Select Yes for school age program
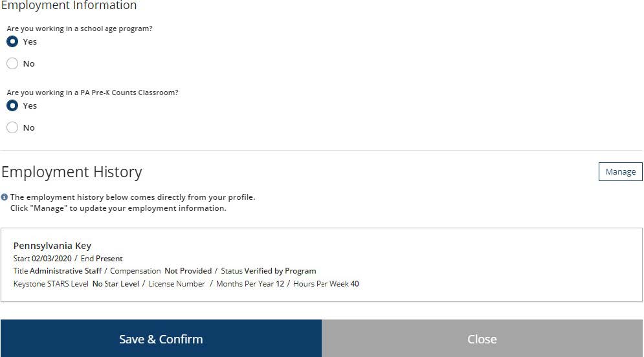Image resolution: width=644 pixels, height=357 pixels. (12, 41)
